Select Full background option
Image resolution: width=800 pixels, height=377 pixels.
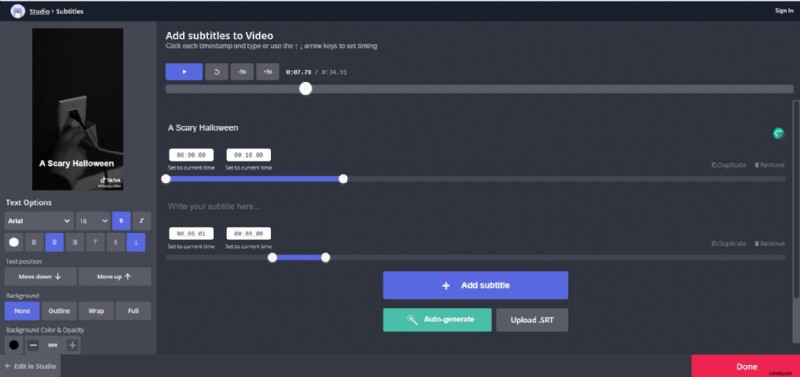133,311
